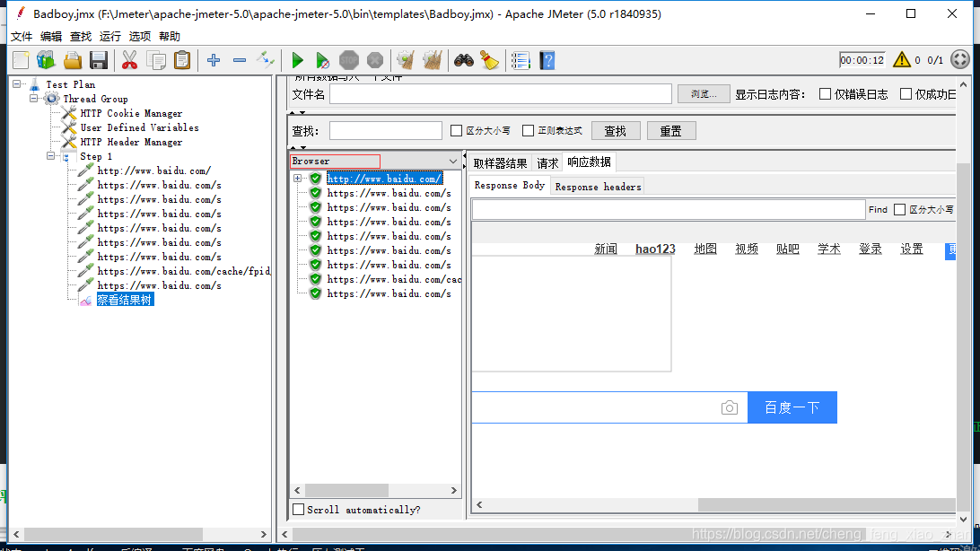Clear results with the single broom icon
The height and width of the screenshot is (551, 980).
[406, 61]
